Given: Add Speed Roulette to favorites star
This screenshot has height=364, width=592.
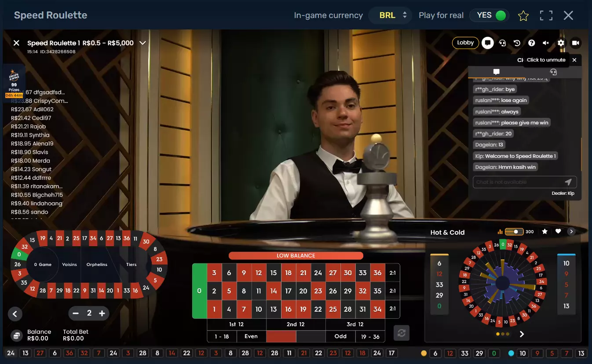Looking at the screenshot, I should point(523,16).
